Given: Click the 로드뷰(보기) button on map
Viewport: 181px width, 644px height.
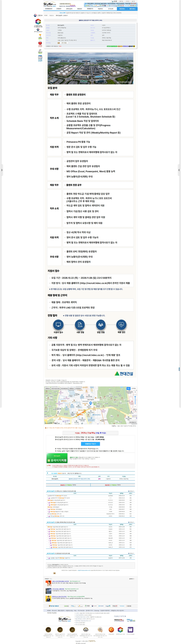Looking at the screenshot, I should (x=133, y=422).
